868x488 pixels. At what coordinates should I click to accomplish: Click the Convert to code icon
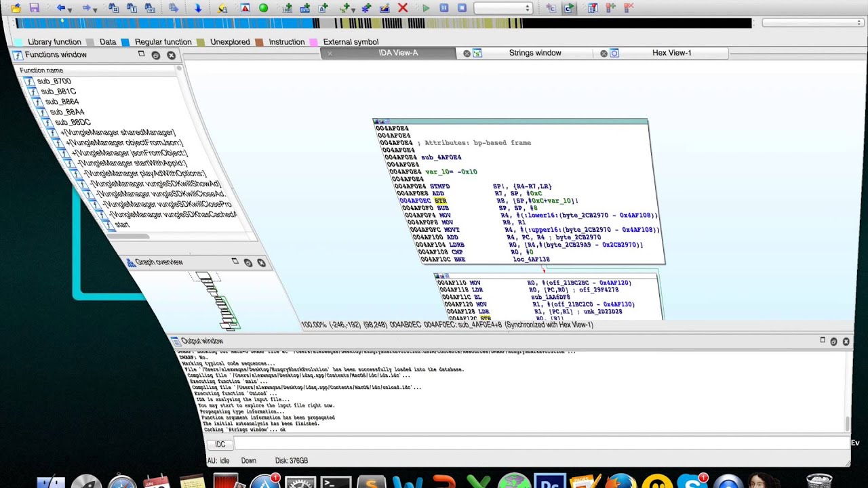(288, 8)
